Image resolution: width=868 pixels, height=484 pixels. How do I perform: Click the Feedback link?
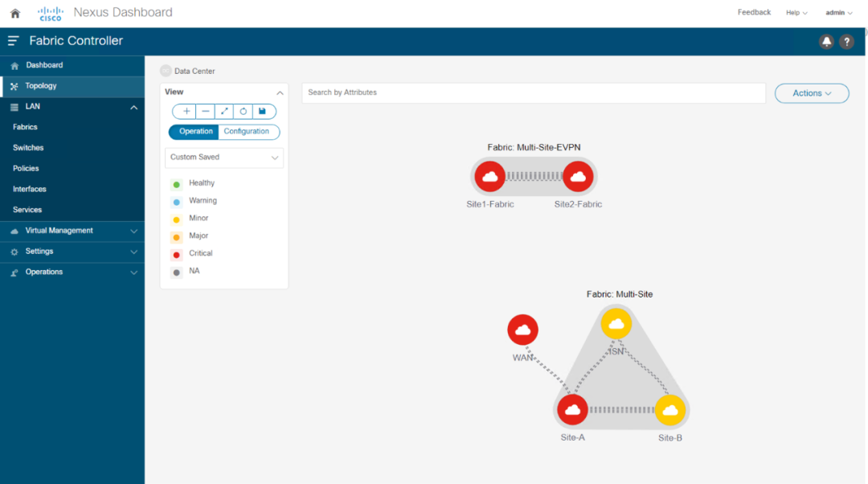tap(754, 12)
